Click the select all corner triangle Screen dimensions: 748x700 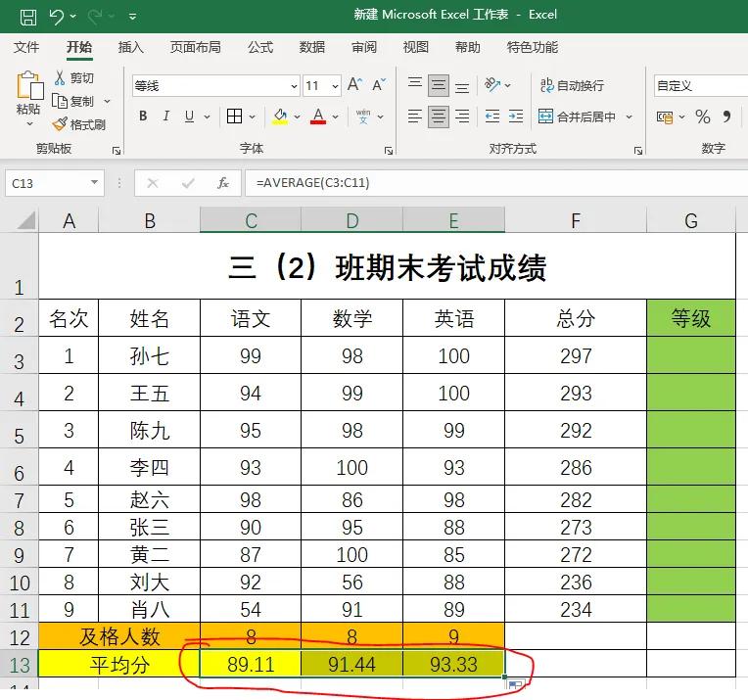pos(26,221)
